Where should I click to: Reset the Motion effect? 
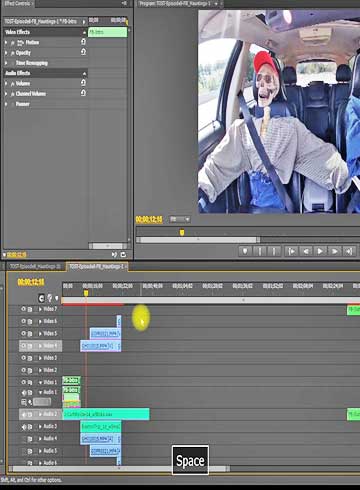(x=83, y=42)
